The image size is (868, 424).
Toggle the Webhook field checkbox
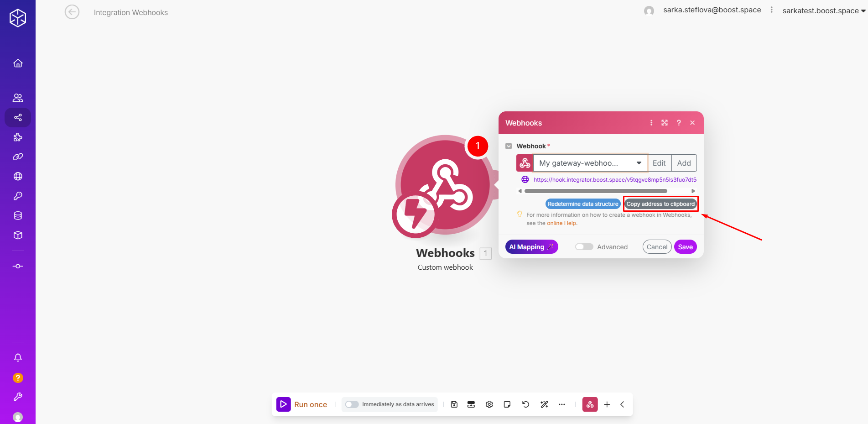pos(509,146)
